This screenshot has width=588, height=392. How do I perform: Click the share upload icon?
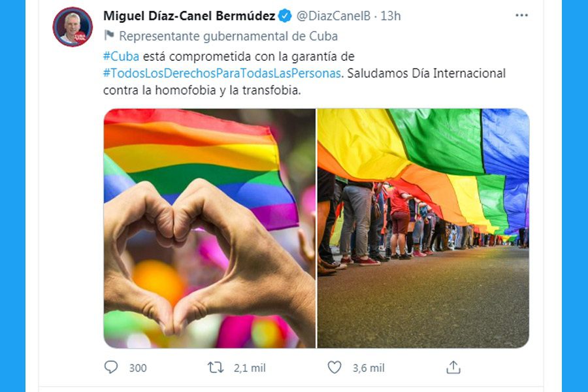pyautogui.click(x=453, y=367)
